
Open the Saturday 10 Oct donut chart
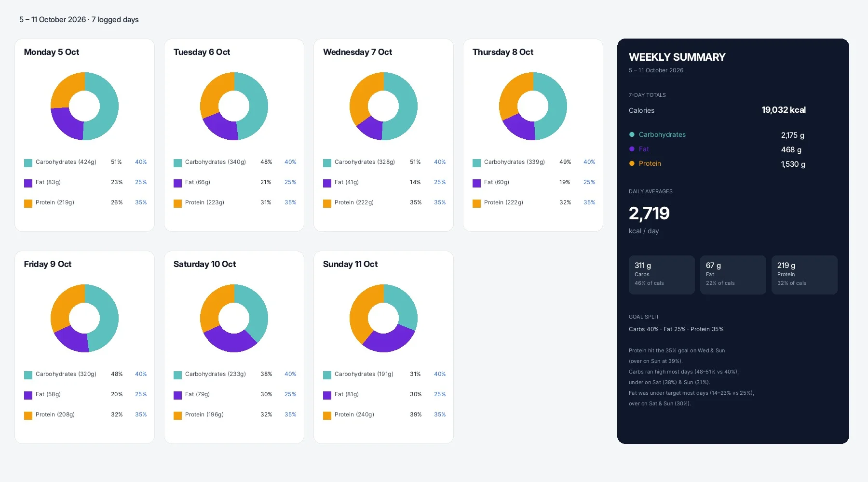click(x=234, y=318)
